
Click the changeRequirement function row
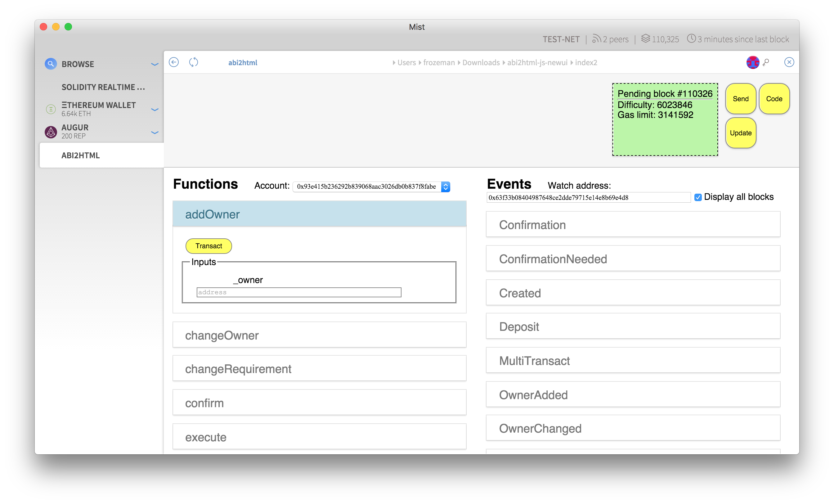coord(320,369)
